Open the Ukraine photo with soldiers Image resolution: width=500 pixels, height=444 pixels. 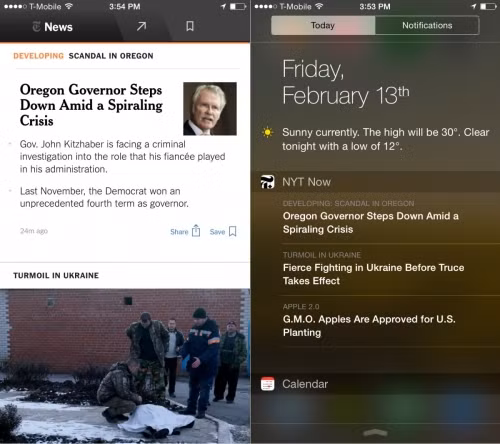pos(125,366)
